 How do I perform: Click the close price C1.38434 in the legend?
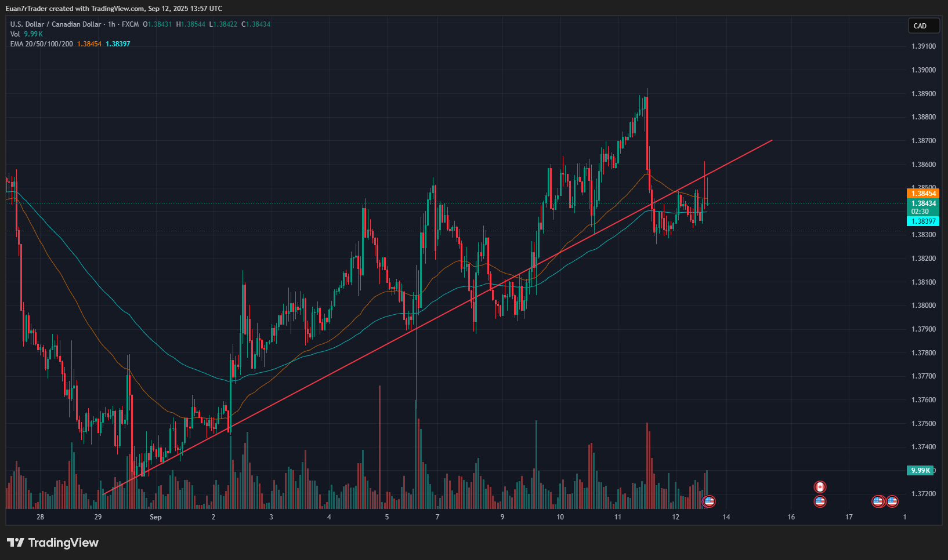pos(256,24)
